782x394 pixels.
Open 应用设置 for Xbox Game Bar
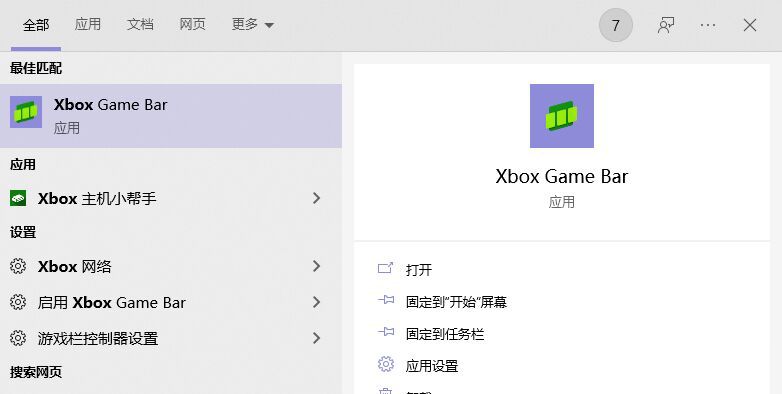(432, 366)
